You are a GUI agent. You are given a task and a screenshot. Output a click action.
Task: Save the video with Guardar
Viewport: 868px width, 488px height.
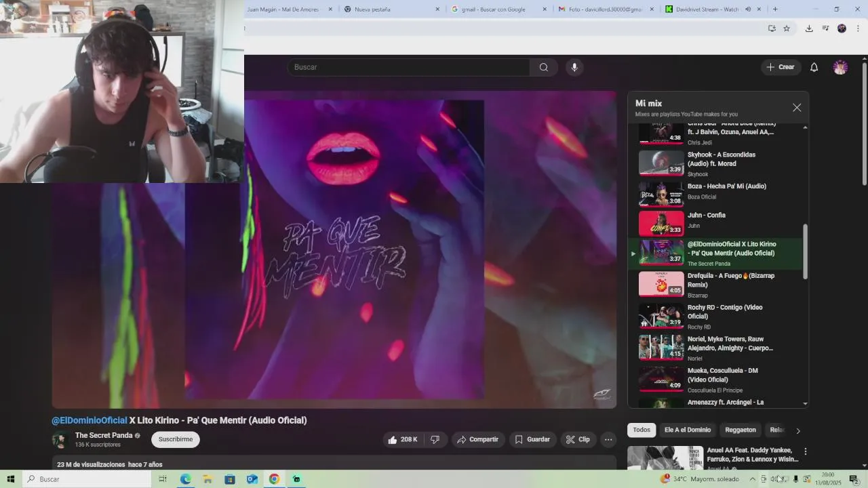(x=532, y=439)
